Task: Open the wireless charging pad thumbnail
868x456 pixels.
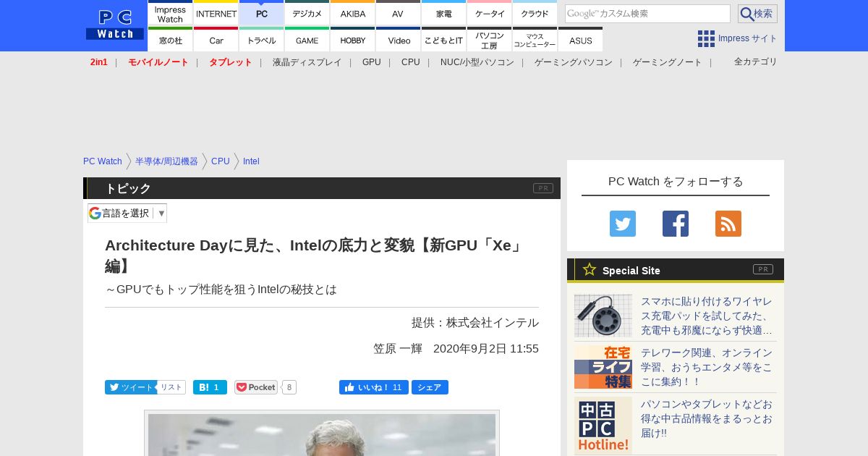Action: (x=603, y=316)
